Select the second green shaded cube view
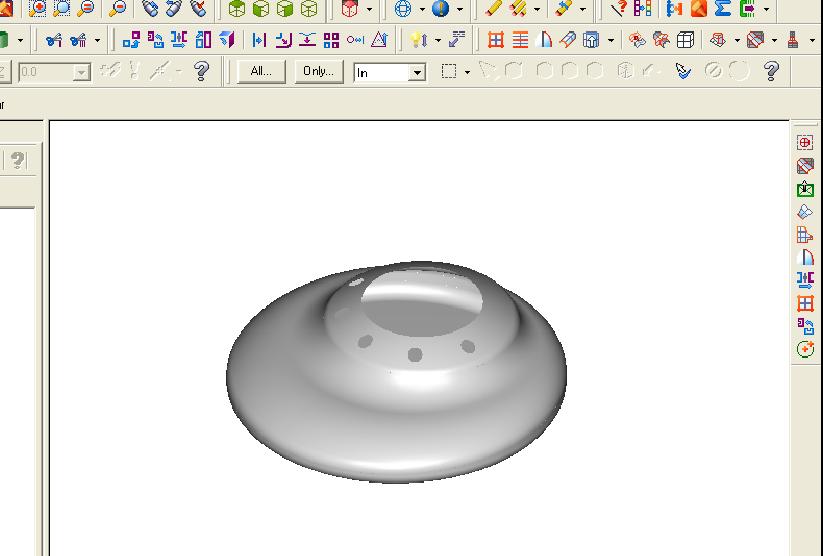 [261, 8]
